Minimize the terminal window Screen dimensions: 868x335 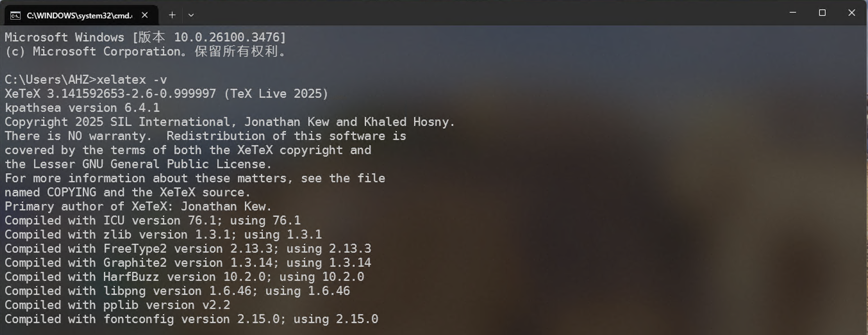pyautogui.click(x=793, y=13)
